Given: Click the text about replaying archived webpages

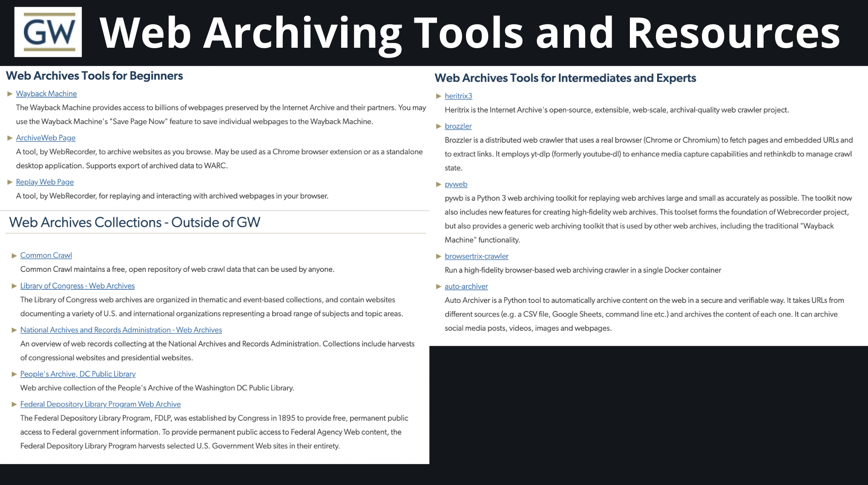Looking at the screenshot, I should 172,196.
